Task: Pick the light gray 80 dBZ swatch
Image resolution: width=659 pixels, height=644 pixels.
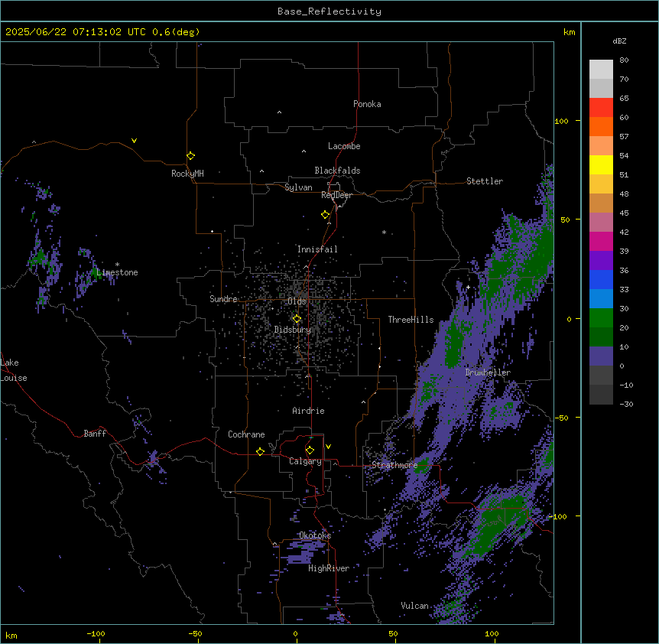Action: [601, 70]
